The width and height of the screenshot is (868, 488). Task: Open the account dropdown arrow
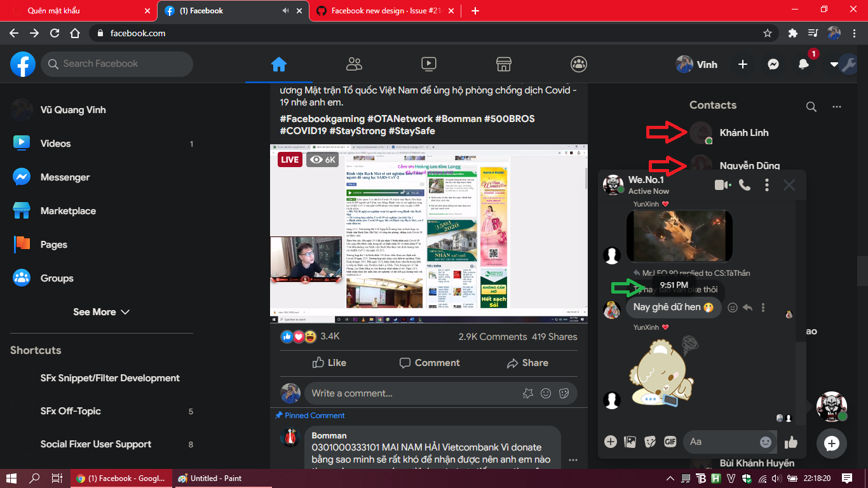point(834,64)
